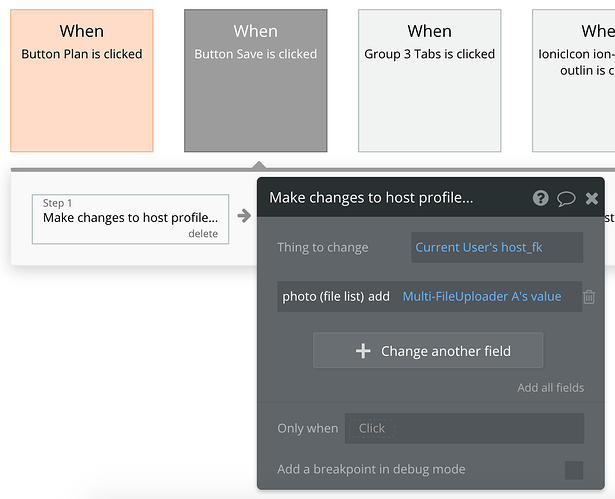Select the Step 1 Make changes action
This screenshot has width=615, height=499.
click(x=130, y=218)
